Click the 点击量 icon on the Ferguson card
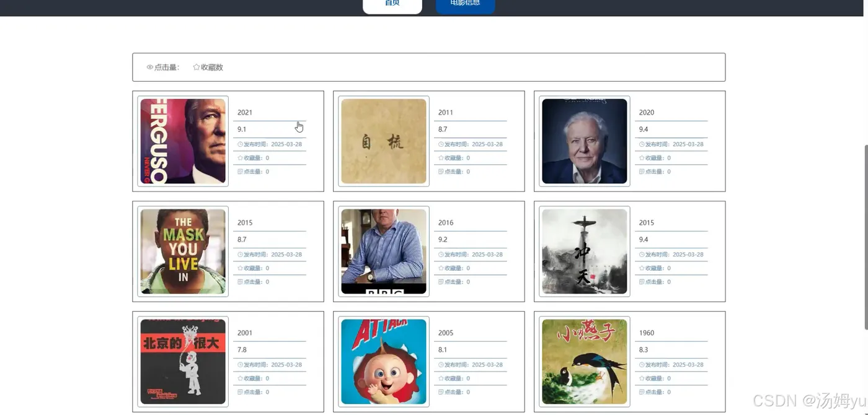The width and height of the screenshot is (868, 415). coord(240,172)
